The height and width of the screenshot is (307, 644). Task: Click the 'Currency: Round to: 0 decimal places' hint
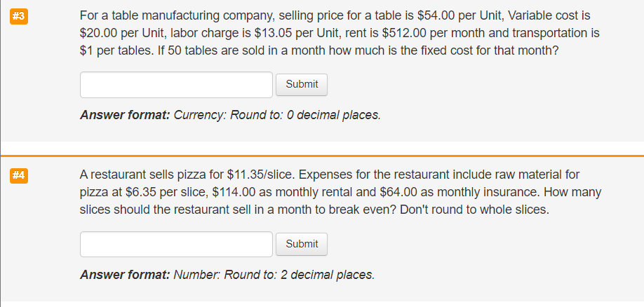coord(277,116)
